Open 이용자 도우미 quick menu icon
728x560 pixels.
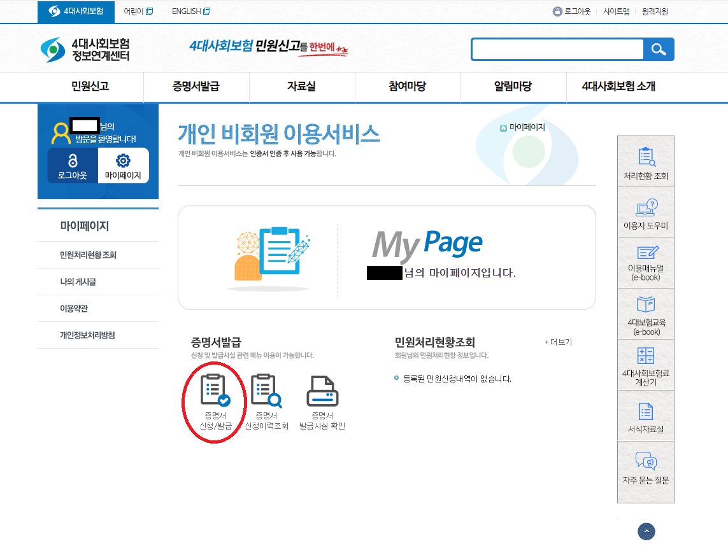(x=645, y=213)
